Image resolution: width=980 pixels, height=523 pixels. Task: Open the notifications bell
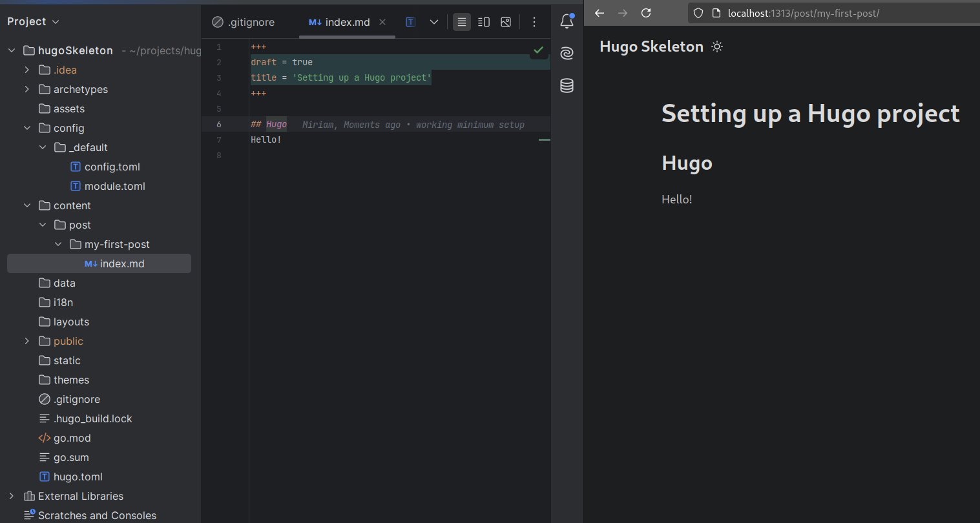point(567,21)
